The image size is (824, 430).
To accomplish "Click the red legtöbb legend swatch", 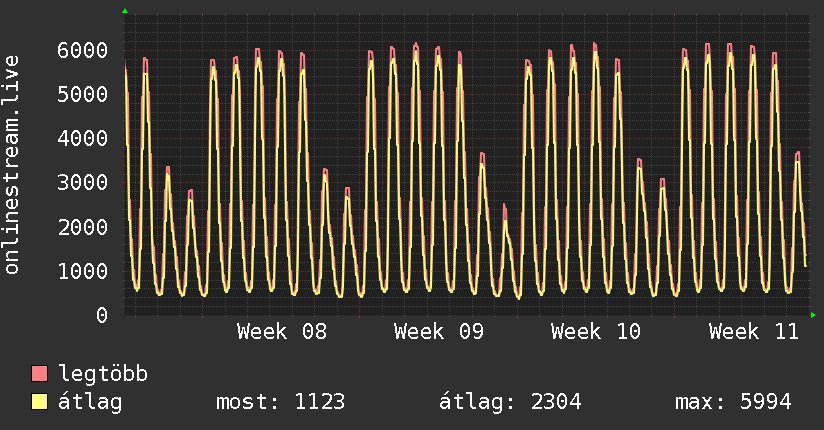I will [x=40, y=374].
